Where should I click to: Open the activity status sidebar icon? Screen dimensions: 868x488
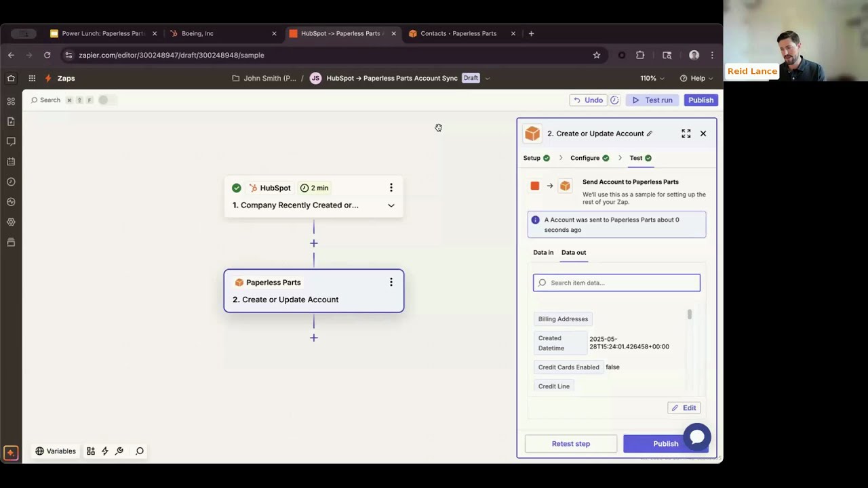[x=11, y=201]
